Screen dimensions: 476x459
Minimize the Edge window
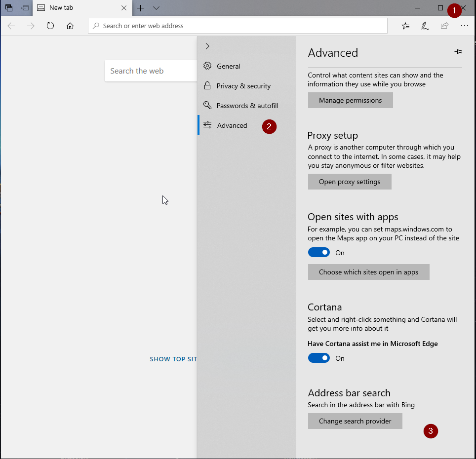click(x=418, y=8)
